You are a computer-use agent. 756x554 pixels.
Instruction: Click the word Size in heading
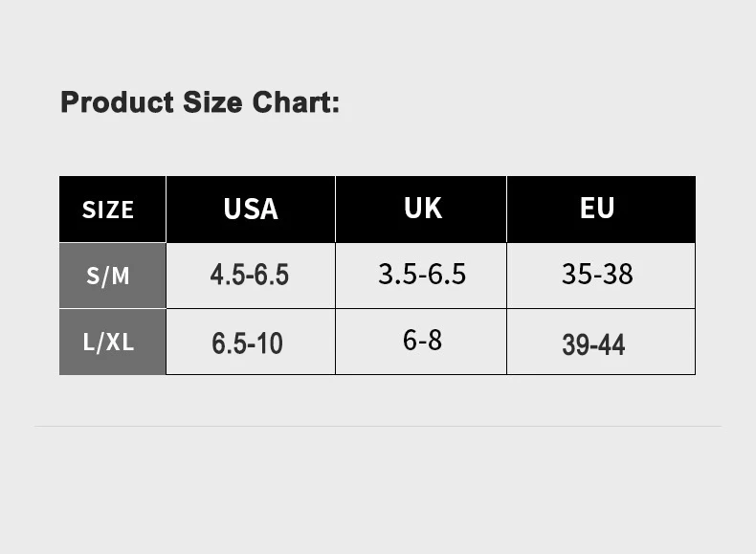[x=212, y=101]
